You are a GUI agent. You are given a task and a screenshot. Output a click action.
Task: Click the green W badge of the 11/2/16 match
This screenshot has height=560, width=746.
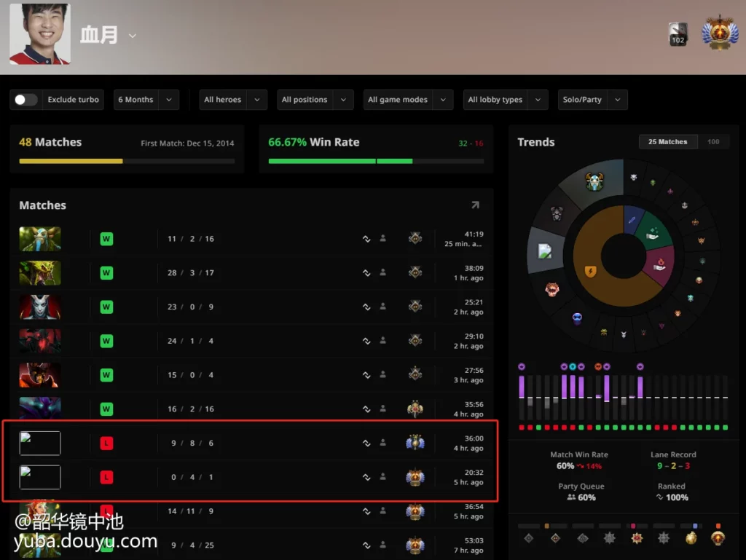(106, 239)
